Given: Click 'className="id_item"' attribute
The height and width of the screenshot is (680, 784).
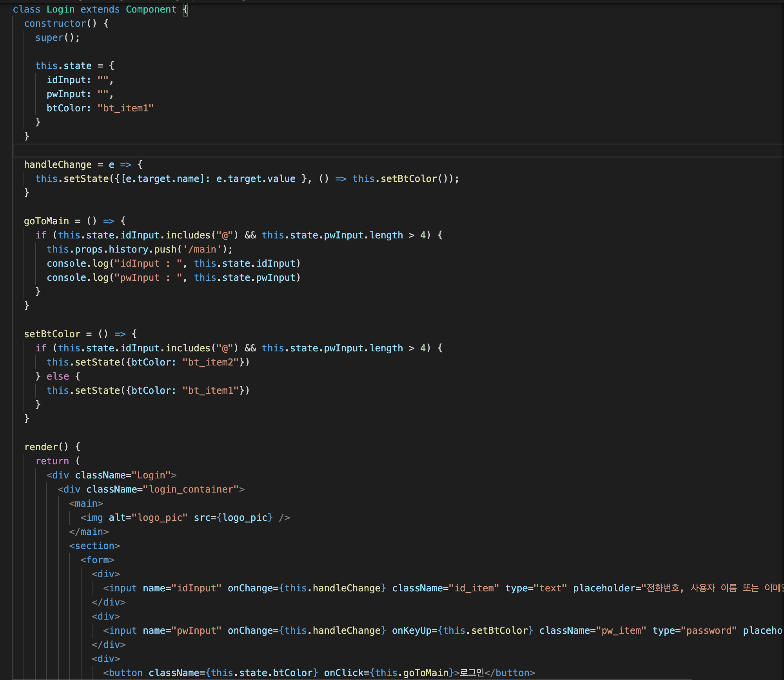Looking at the screenshot, I should point(446,588).
